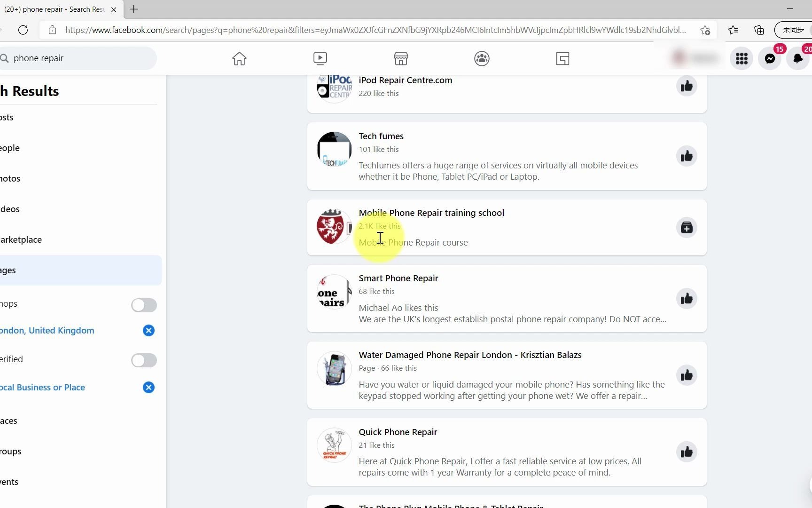The height and width of the screenshot is (508, 812).
Task: Open browser collections icon
Action: coord(759,30)
